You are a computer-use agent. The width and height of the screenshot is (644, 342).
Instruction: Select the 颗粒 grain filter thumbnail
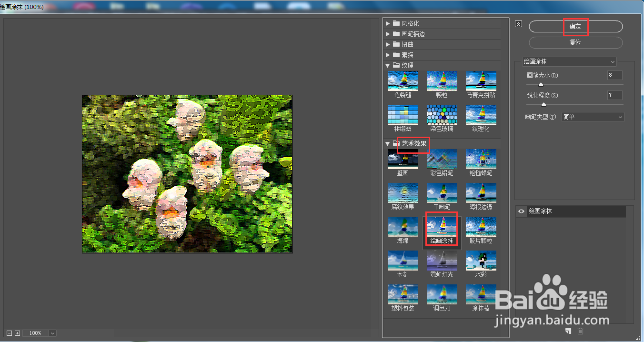click(x=442, y=81)
